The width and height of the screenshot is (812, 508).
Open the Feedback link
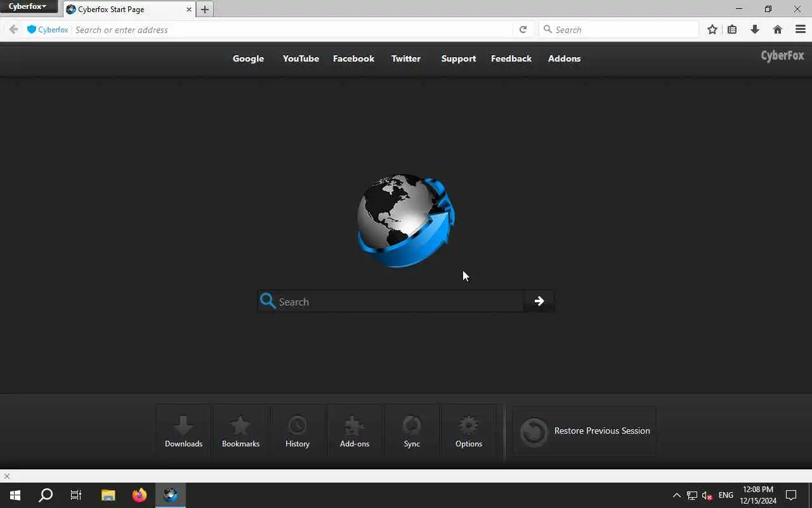[x=511, y=58]
